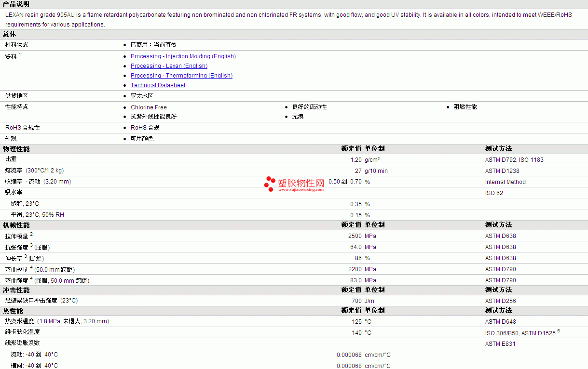Open Processing - Thermoforming (English) link
The image size is (588, 369).
tap(181, 76)
